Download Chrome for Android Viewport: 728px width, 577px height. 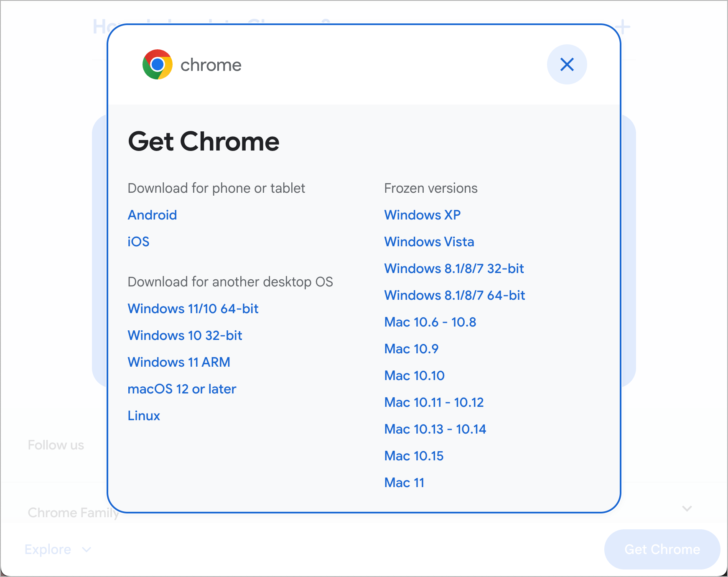pos(152,214)
